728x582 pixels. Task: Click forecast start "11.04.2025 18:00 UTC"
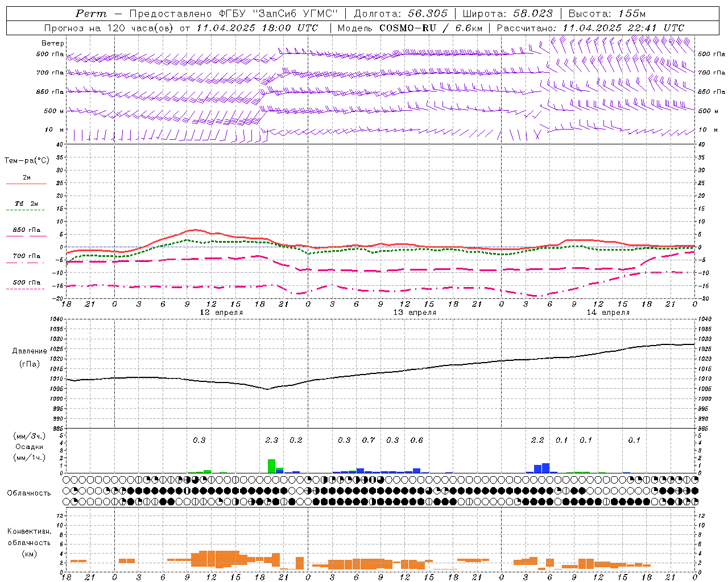[x=257, y=28]
